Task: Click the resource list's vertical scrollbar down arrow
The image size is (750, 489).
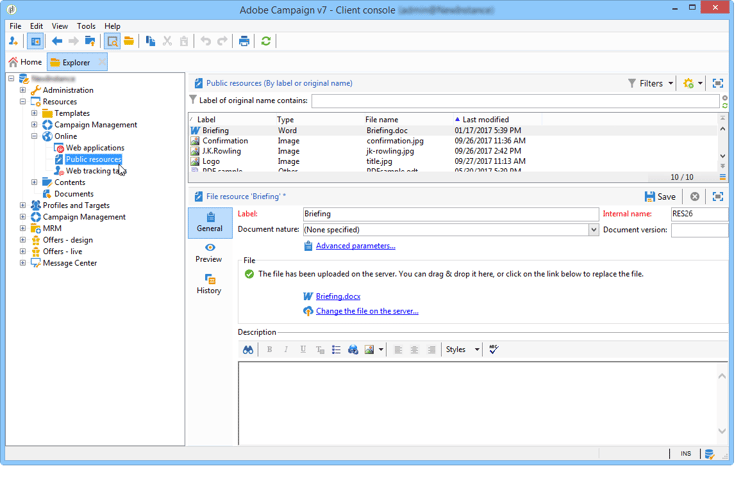Action: (x=722, y=156)
